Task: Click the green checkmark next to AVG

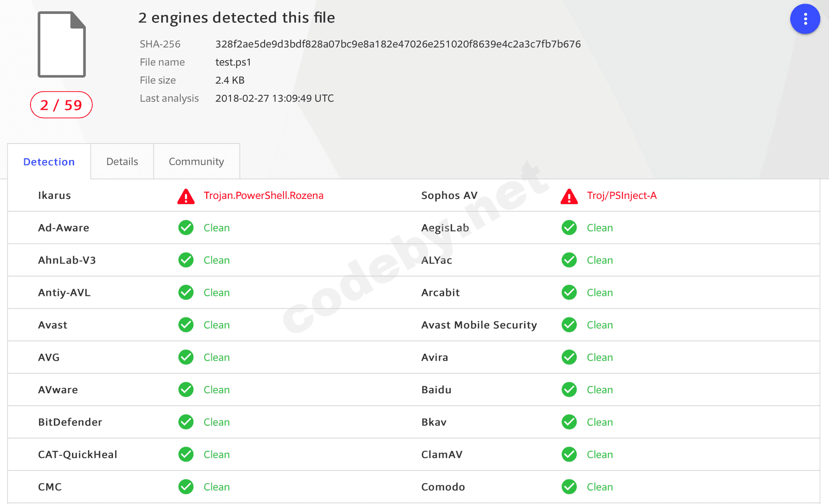Action: pyautogui.click(x=186, y=357)
